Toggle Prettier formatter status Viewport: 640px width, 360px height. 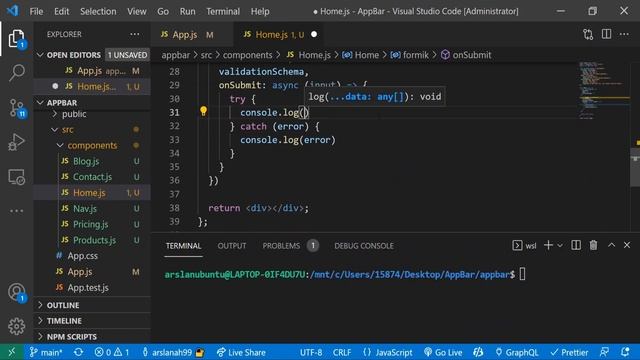569,352
